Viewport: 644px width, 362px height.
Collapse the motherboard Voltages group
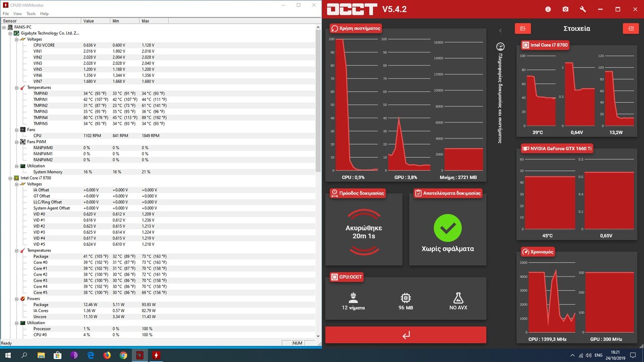16,39
